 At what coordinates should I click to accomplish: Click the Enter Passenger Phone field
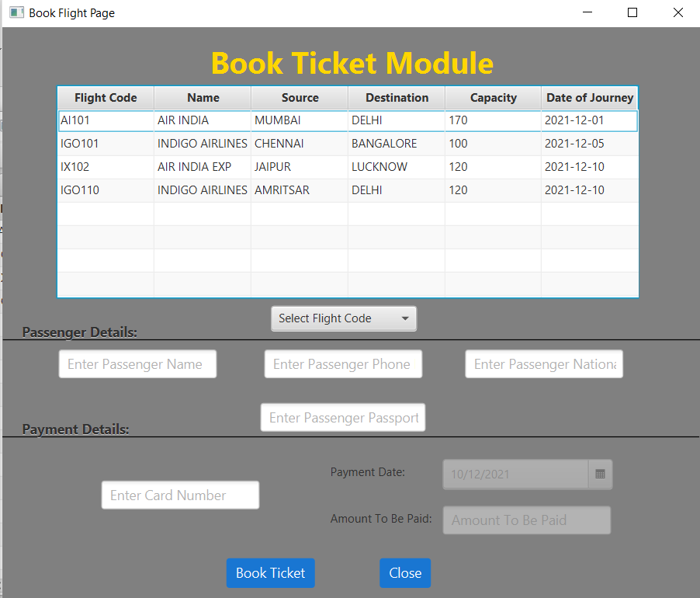pyautogui.click(x=343, y=363)
